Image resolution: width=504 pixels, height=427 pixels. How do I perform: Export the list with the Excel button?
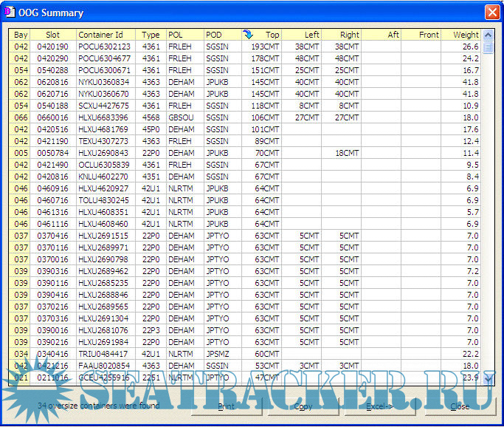pos(379,406)
